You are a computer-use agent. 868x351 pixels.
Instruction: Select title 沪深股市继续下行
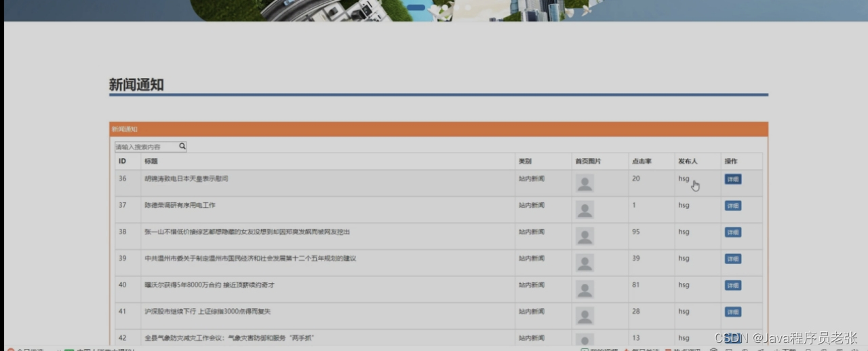click(x=209, y=311)
